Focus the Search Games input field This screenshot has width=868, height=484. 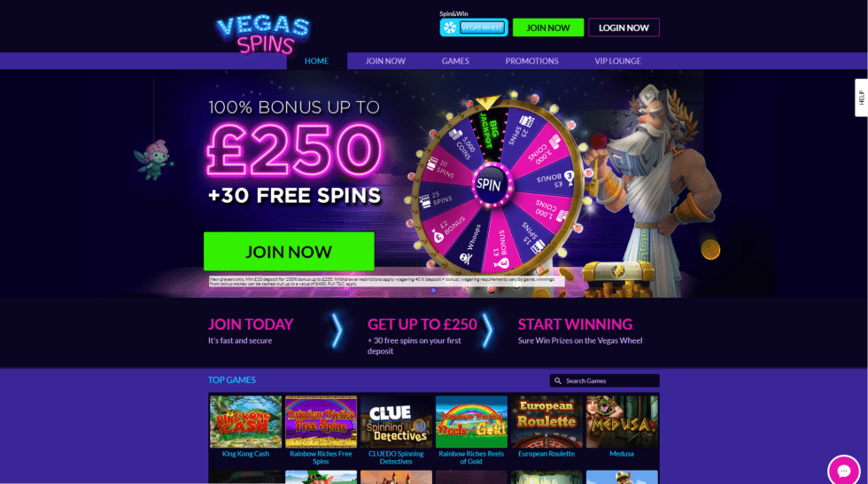pos(604,381)
